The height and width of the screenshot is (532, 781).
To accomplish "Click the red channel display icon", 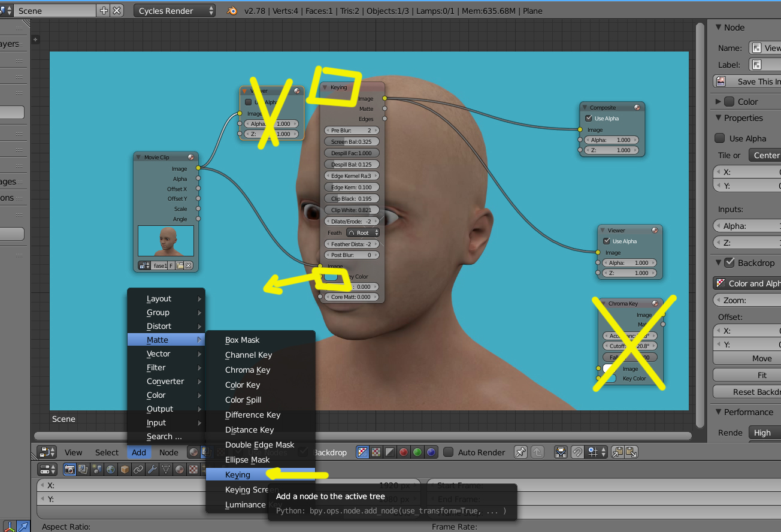I will (x=404, y=452).
